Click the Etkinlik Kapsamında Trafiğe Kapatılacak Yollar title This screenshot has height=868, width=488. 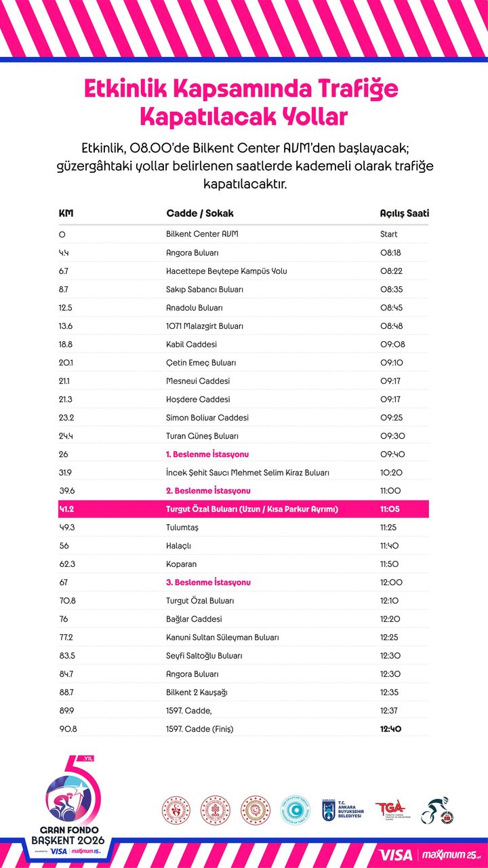244,102
